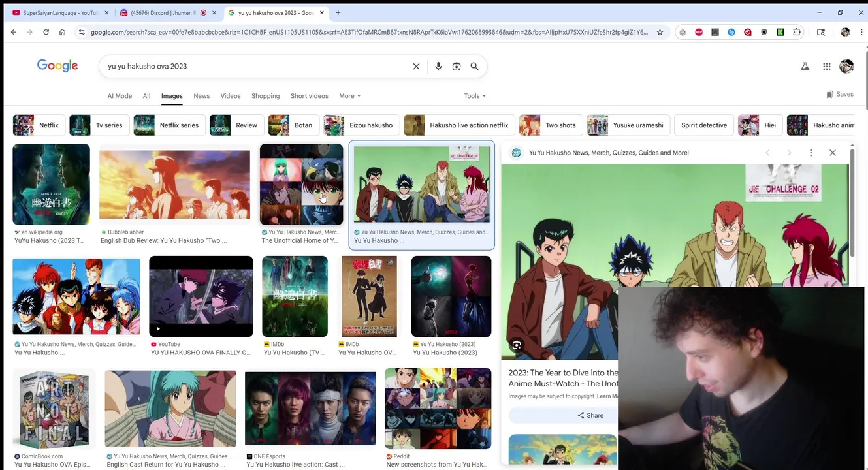
Task: Share the previewed image
Action: pos(590,415)
